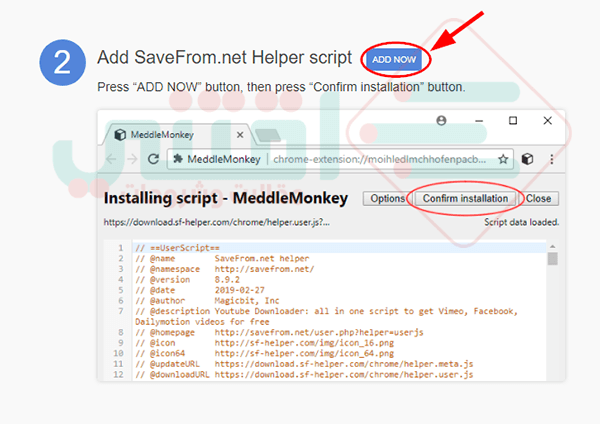
Task: Click Close button next to Confirm installation
Action: 538,199
